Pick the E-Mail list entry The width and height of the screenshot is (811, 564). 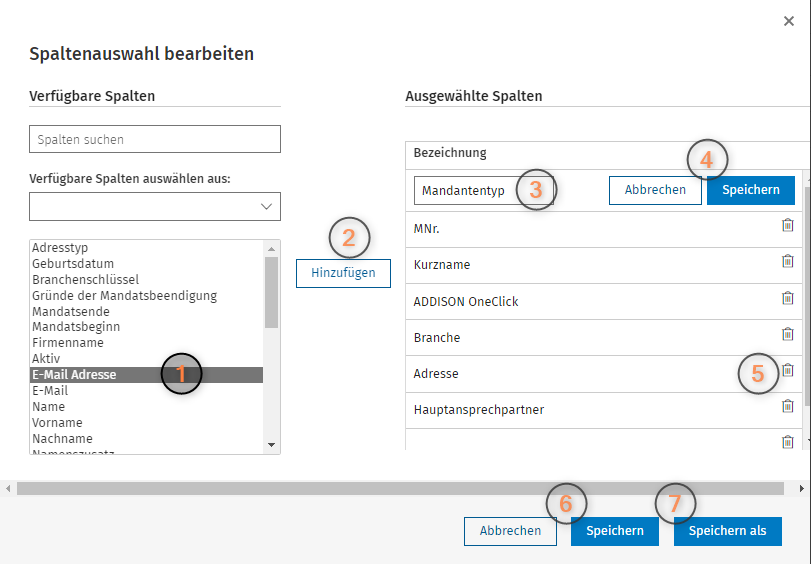pyautogui.click(x=146, y=391)
